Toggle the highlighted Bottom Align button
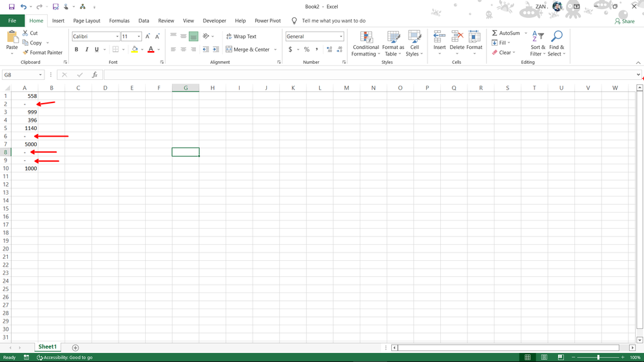 pos(193,37)
